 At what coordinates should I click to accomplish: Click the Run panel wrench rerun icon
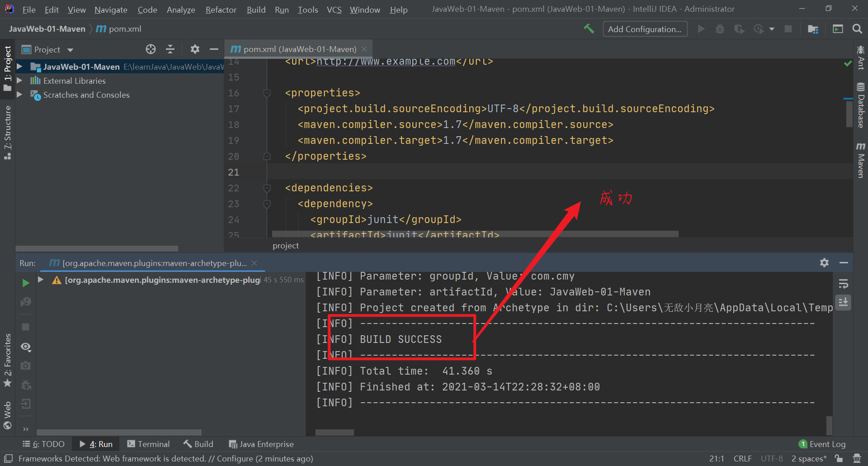point(26,302)
